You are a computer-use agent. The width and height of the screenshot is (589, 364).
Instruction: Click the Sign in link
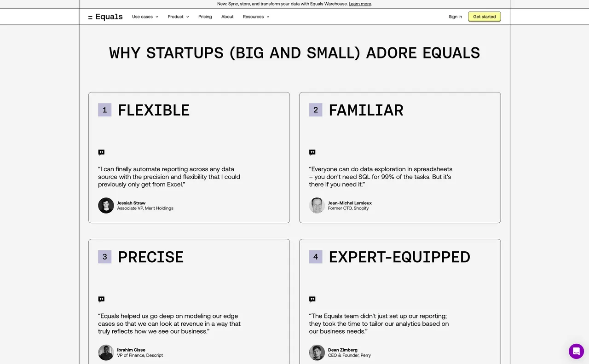point(455,17)
